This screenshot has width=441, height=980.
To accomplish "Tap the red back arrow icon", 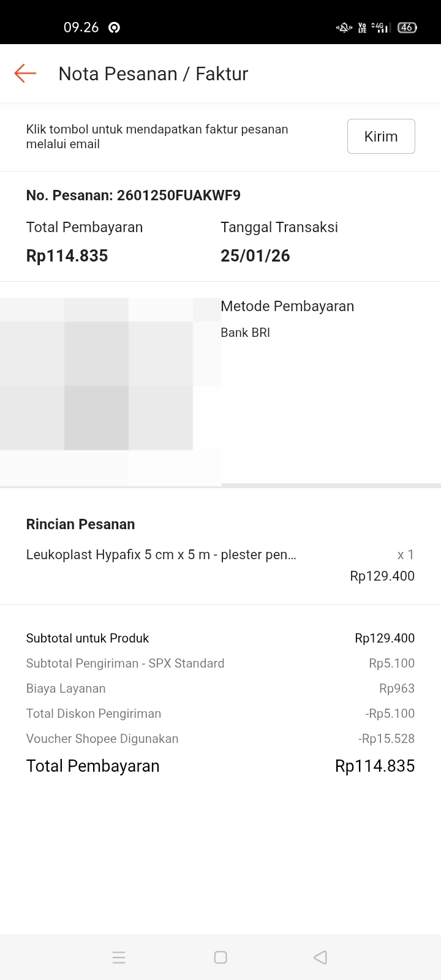I will coord(25,73).
